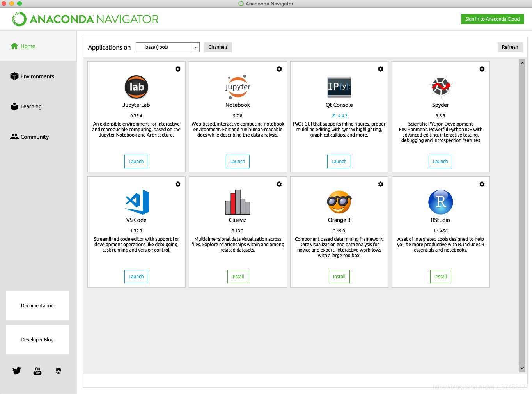Click the vertical scrollbar track
Screen dimensions: 532x394
(522, 216)
